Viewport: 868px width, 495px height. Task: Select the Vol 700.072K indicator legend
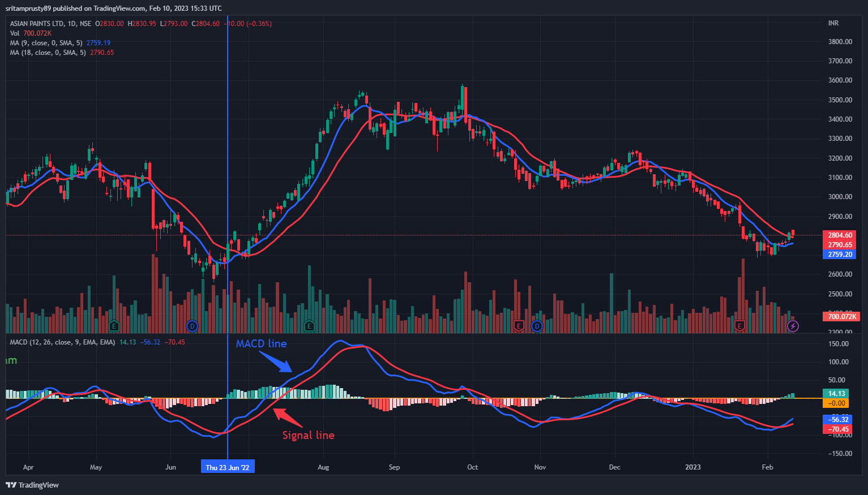pyautogui.click(x=31, y=33)
